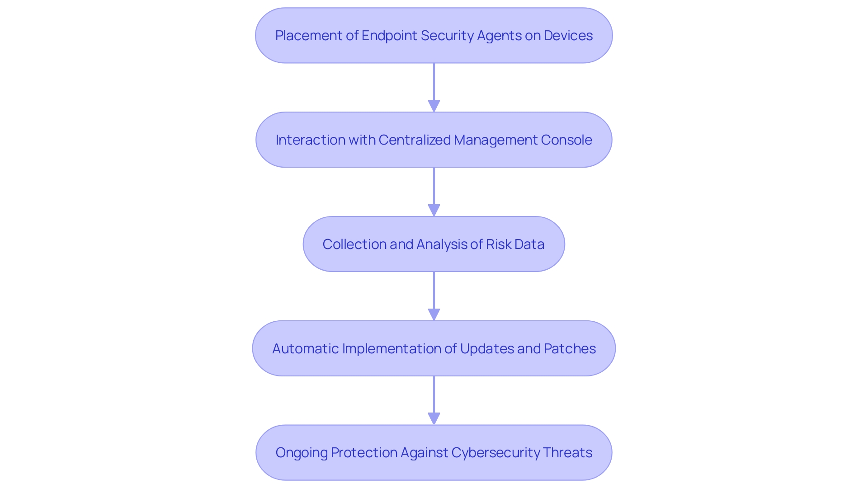Screen dimensions: 868x488
Task: Click the Collection and Analysis of Risk Data node
Action: tap(434, 244)
